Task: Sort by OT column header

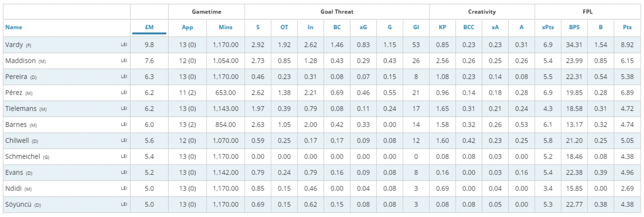Action: pos(284,27)
